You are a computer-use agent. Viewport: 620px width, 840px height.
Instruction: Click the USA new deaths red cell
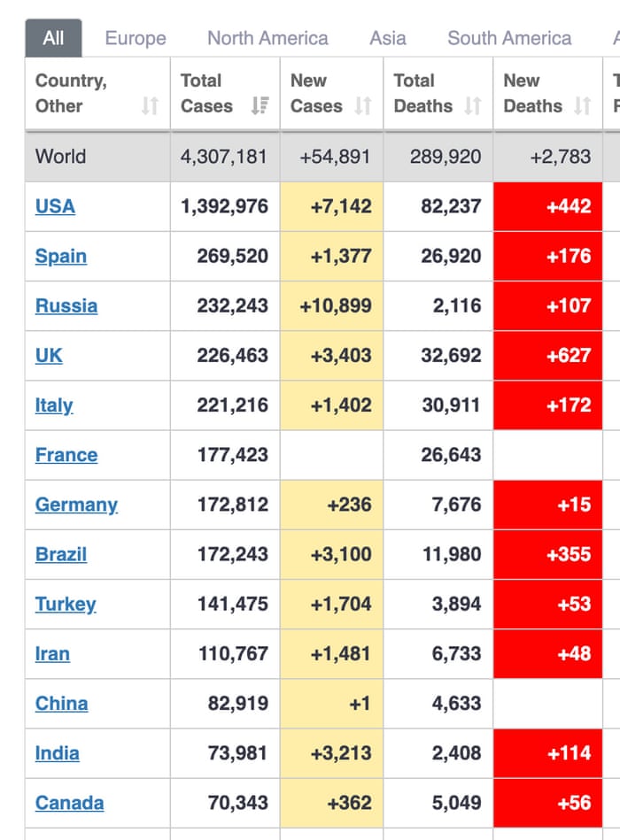tap(547, 206)
